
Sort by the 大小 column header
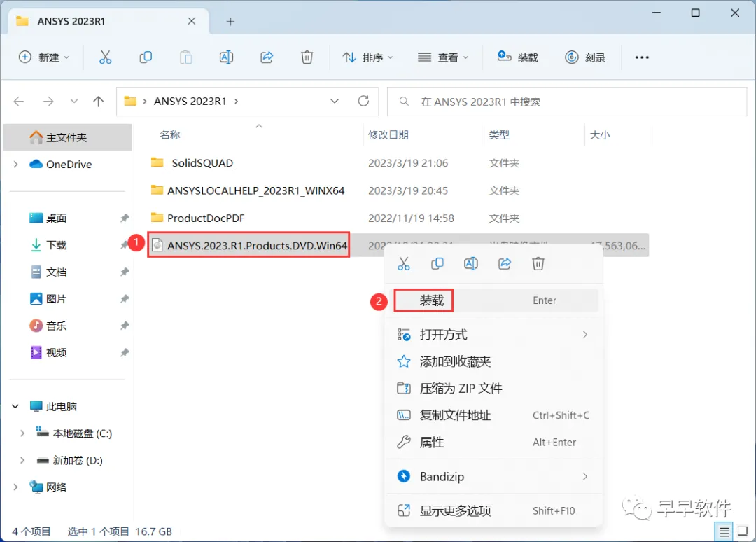click(601, 135)
